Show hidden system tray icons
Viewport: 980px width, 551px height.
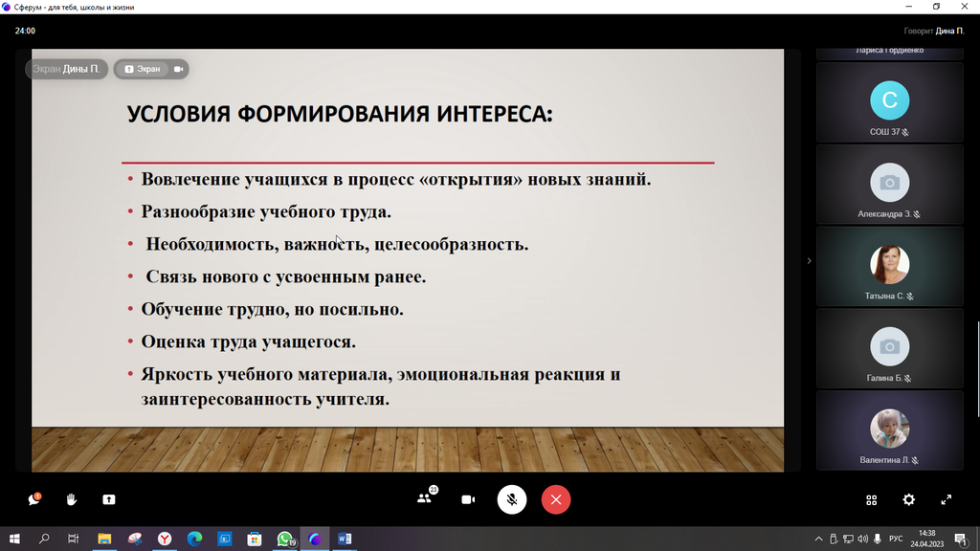(818, 539)
